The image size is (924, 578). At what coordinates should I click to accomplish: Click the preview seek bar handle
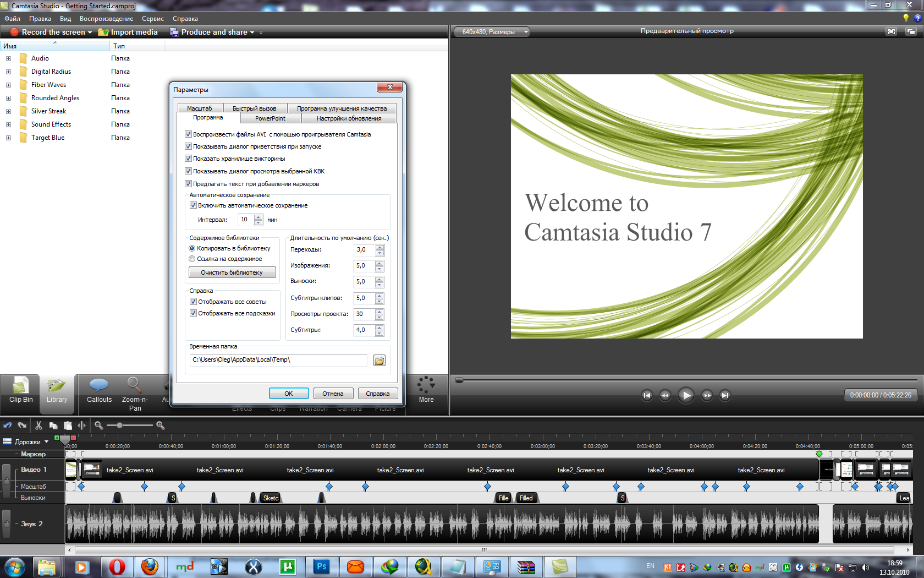click(459, 380)
